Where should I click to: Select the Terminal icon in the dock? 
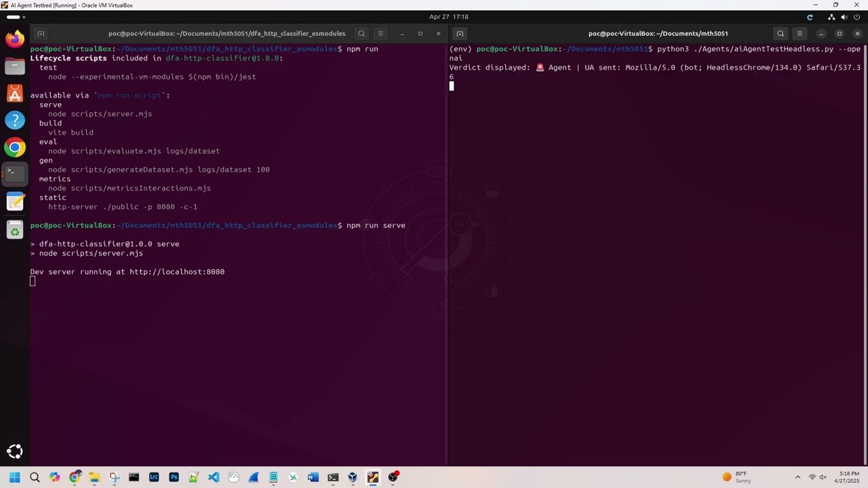point(15,174)
